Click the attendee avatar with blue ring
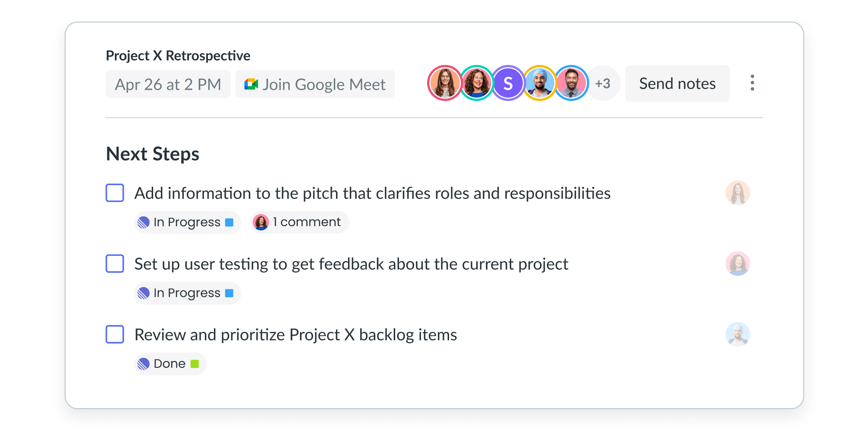This screenshot has height=435, width=868. 572,83
